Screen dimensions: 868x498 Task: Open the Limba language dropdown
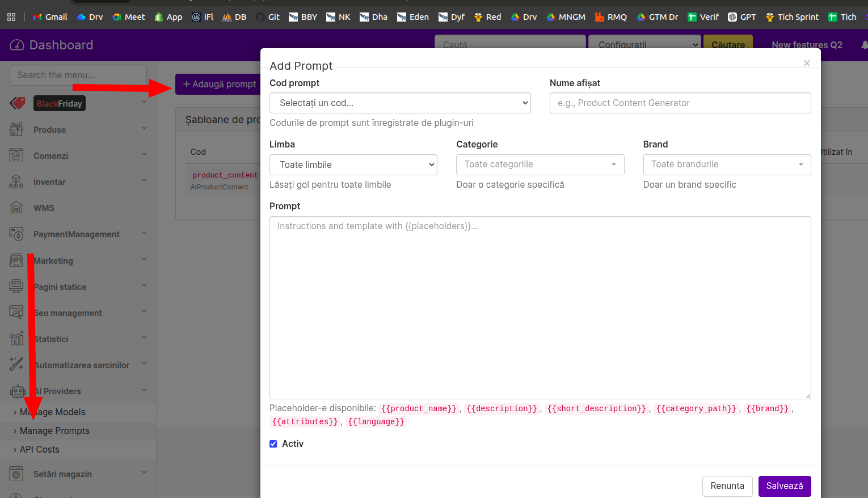pos(353,165)
